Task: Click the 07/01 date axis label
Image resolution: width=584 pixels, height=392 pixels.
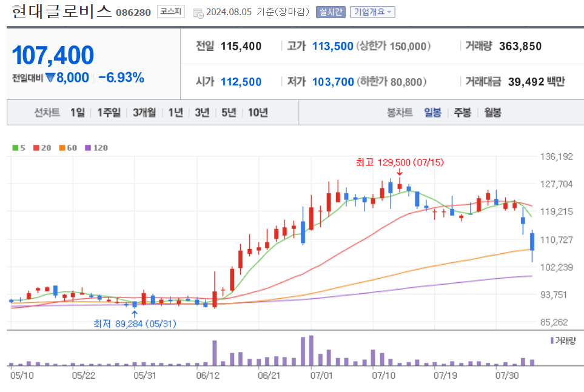Action: [321, 375]
